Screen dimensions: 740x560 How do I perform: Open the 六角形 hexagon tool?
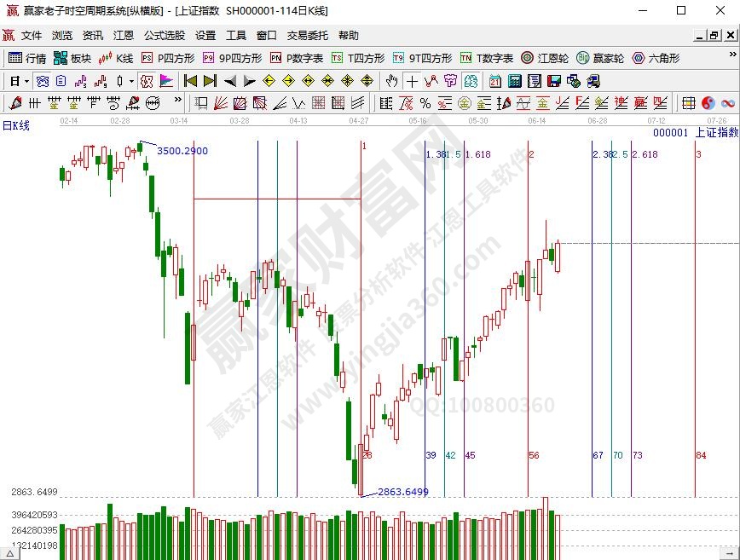tap(655, 59)
